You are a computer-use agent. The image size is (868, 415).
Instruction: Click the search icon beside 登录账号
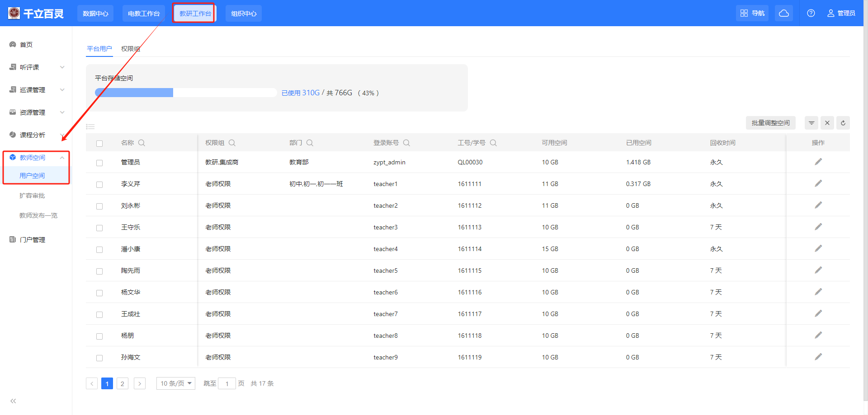point(406,143)
